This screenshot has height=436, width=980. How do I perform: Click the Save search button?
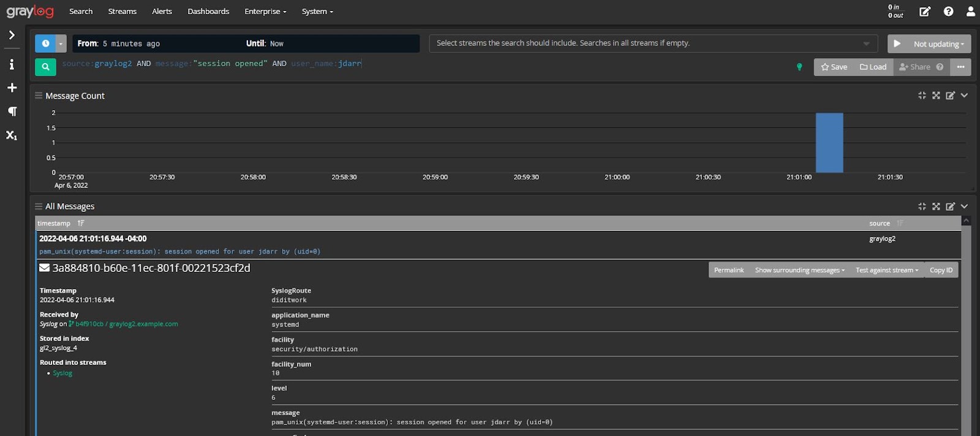point(834,67)
